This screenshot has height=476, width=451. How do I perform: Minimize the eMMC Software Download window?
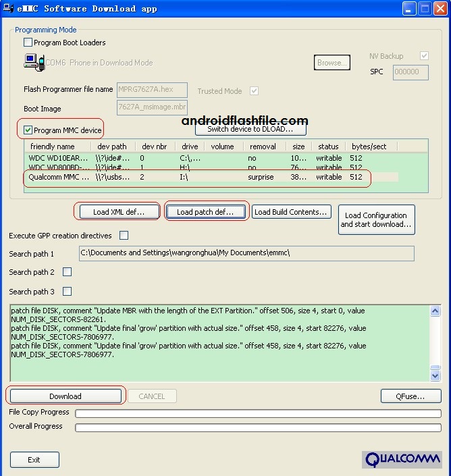point(409,9)
